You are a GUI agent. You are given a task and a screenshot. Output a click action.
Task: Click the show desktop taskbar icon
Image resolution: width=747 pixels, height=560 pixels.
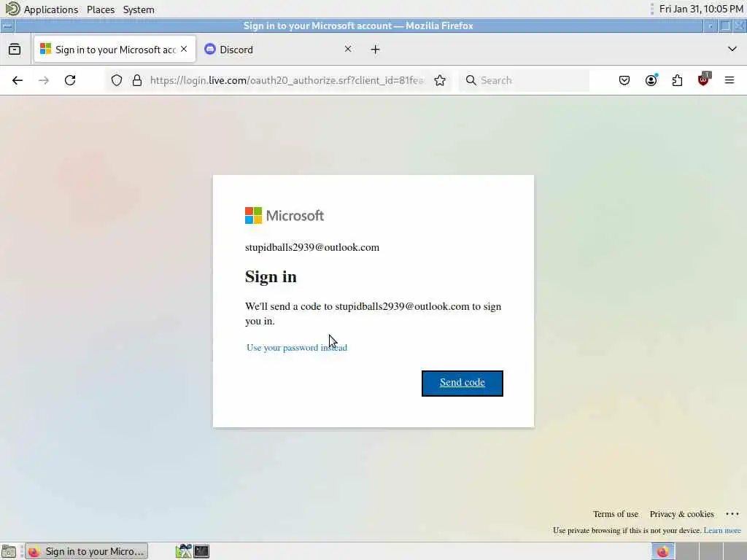click(9, 551)
